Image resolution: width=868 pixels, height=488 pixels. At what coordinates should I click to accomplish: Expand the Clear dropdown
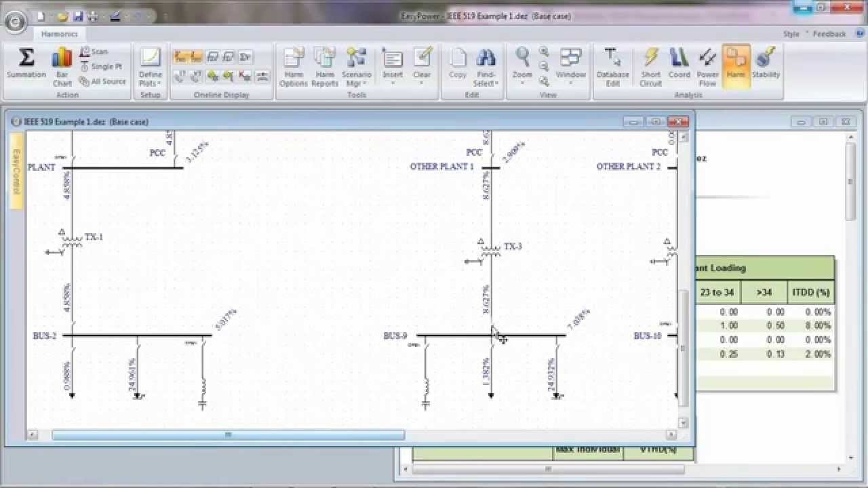coord(422,67)
